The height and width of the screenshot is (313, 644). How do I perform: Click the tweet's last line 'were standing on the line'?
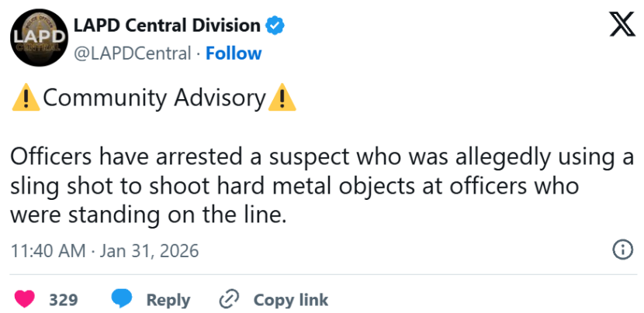pyautogui.click(x=148, y=214)
